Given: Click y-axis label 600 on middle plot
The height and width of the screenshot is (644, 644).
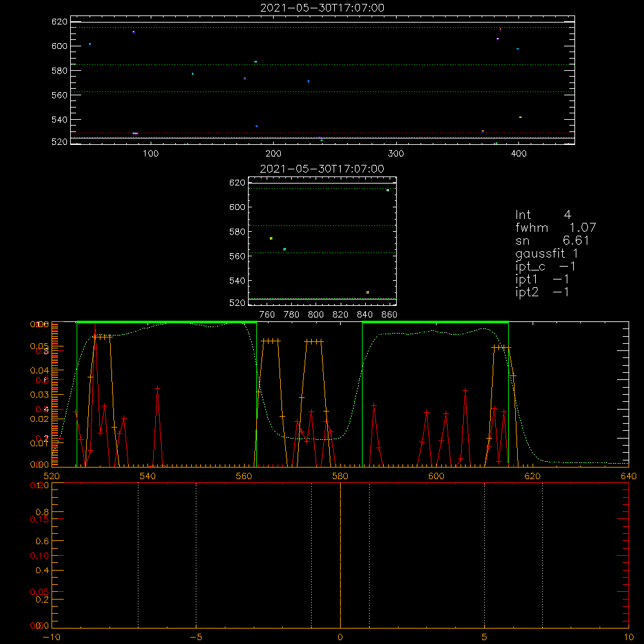Looking at the screenshot, I should point(237,207).
